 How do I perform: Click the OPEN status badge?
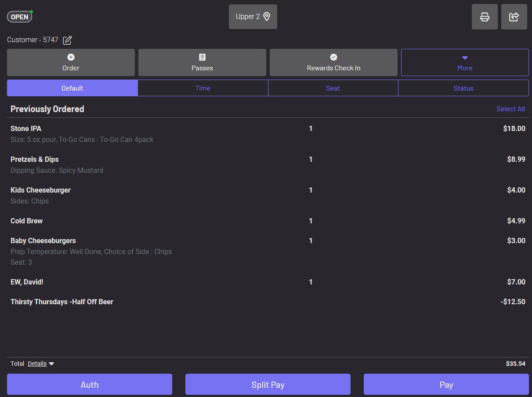coord(19,17)
